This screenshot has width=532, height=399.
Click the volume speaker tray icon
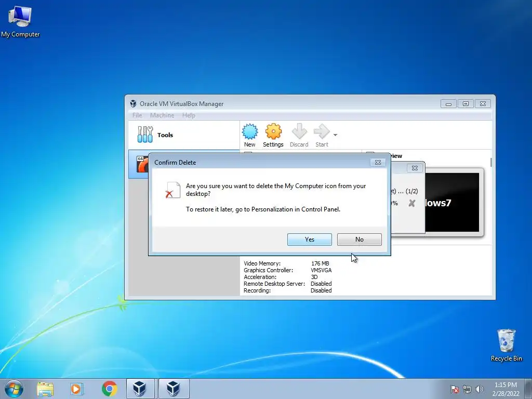[x=479, y=389]
